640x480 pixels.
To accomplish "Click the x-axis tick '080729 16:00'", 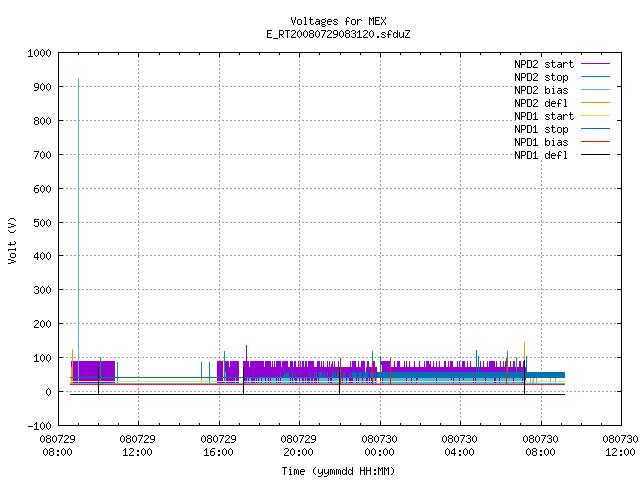I will point(218,446).
